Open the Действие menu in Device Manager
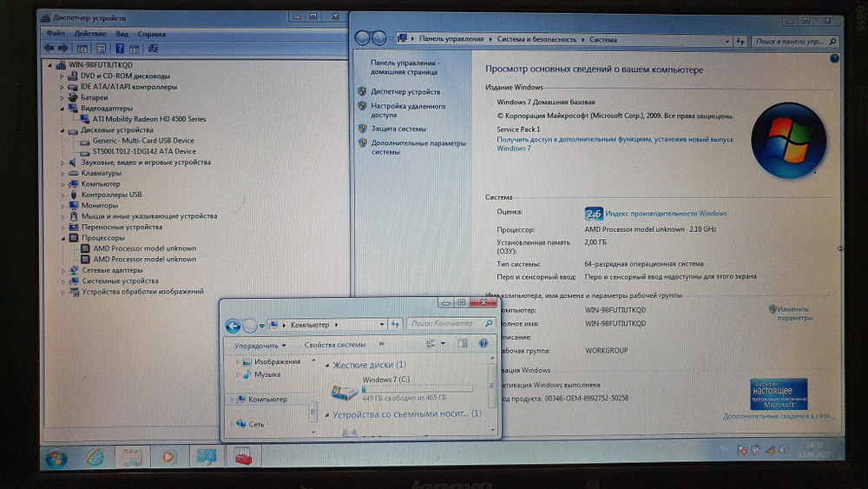This screenshot has width=868, height=489. coord(89,33)
